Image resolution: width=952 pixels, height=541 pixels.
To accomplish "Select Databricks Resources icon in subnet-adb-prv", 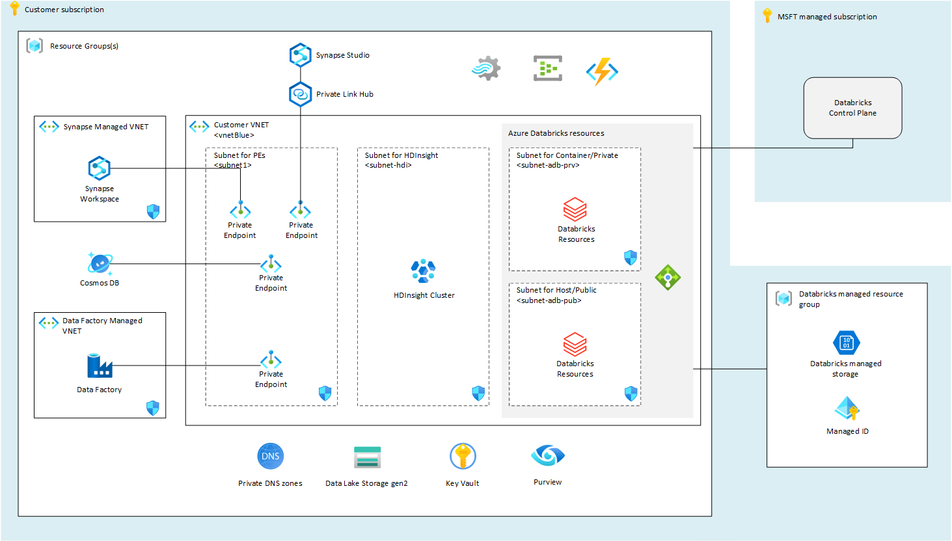I will coord(575,210).
